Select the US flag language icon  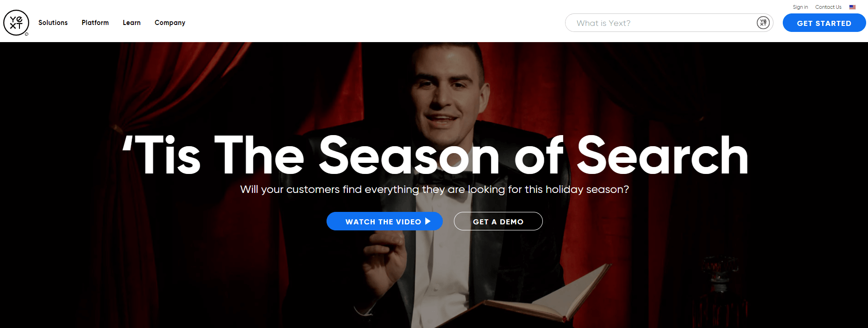click(x=852, y=7)
